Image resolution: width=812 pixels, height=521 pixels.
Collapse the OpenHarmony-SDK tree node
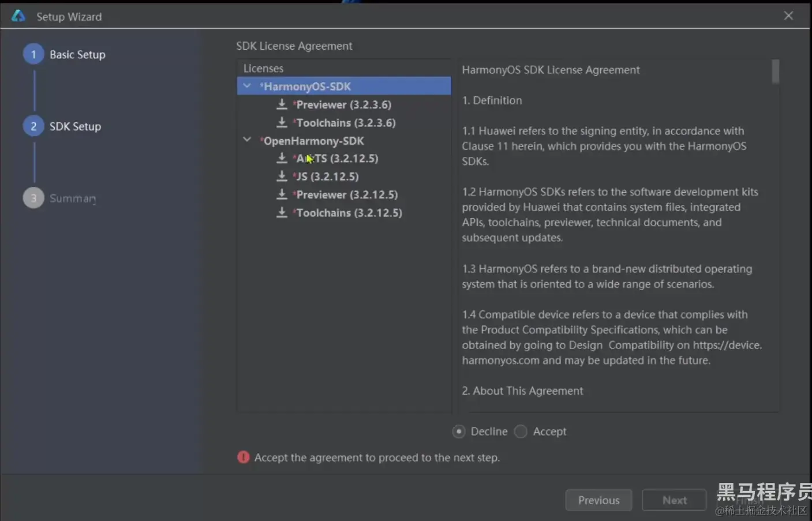tap(247, 140)
